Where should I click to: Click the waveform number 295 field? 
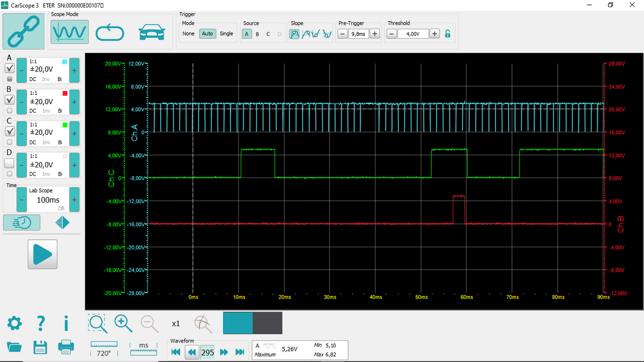[x=208, y=352]
